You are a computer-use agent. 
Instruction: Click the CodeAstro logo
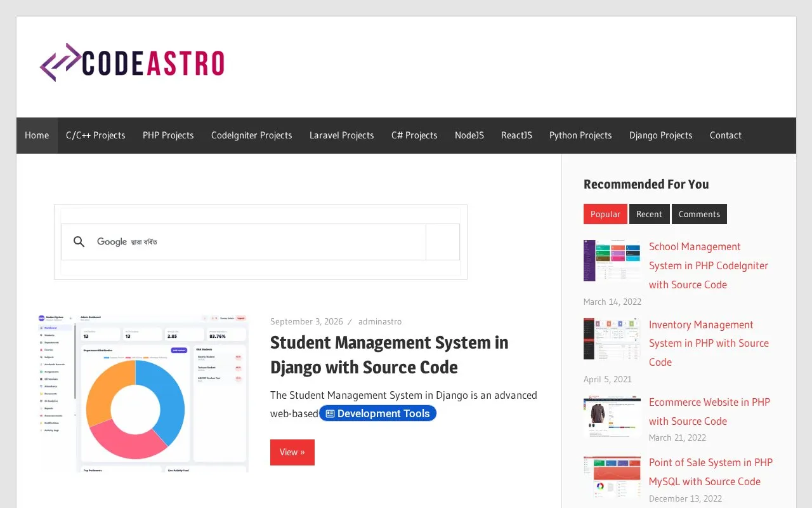[x=132, y=63]
